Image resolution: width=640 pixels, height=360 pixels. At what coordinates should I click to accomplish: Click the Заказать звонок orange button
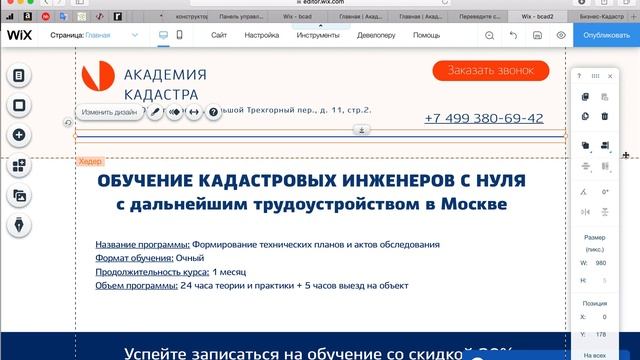tap(491, 71)
